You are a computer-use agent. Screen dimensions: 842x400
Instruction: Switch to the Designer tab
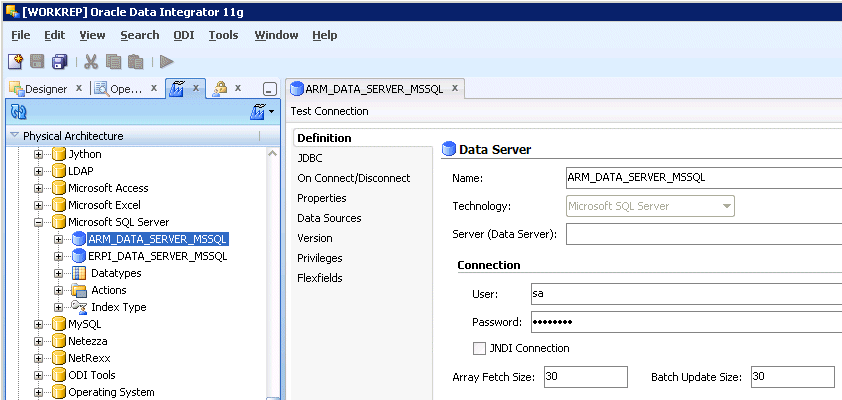click(38, 88)
